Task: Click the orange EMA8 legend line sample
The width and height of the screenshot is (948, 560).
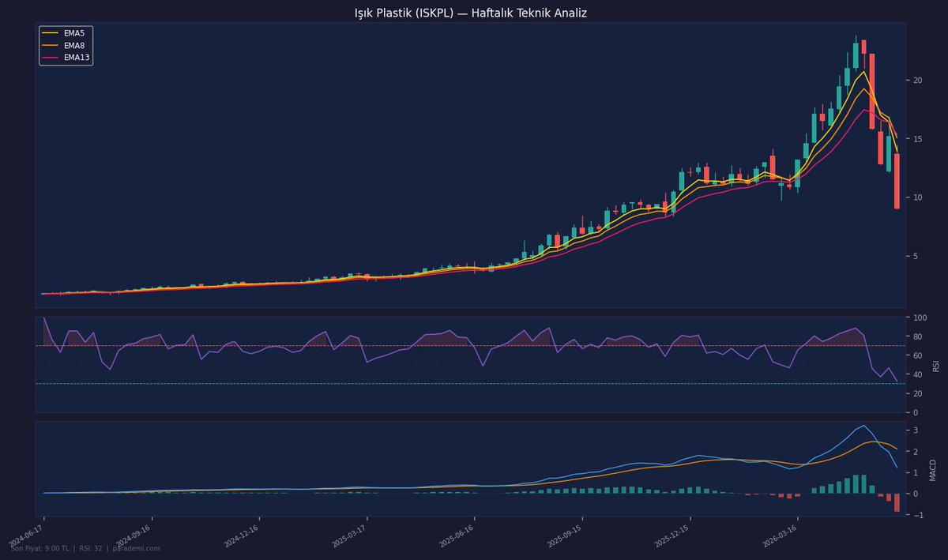Action: tap(51, 46)
